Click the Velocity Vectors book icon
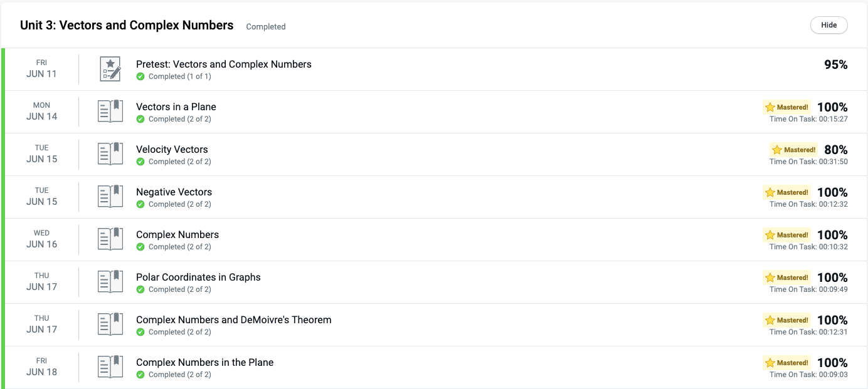868x389 pixels. pyautogui.click(x=110, y=154)
